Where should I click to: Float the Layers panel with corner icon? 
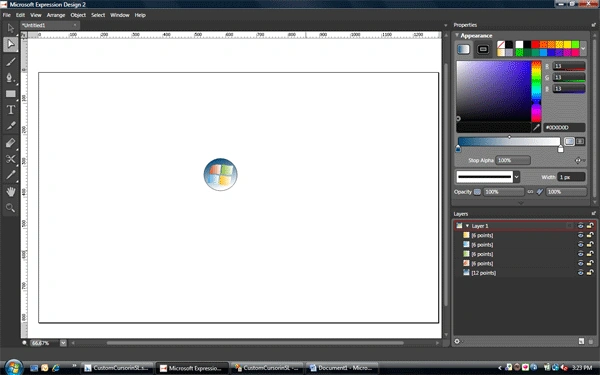coord(593,214)
